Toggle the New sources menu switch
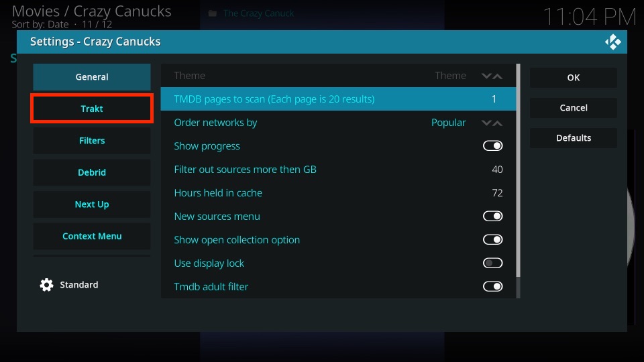This screenshot has height=362, width=644. (492, 217)
